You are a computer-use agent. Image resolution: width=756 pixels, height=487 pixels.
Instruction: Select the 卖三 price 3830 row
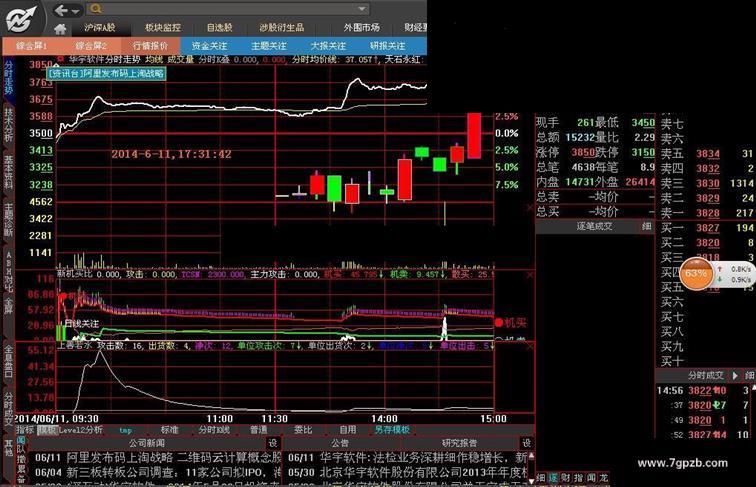click(707, 183)
